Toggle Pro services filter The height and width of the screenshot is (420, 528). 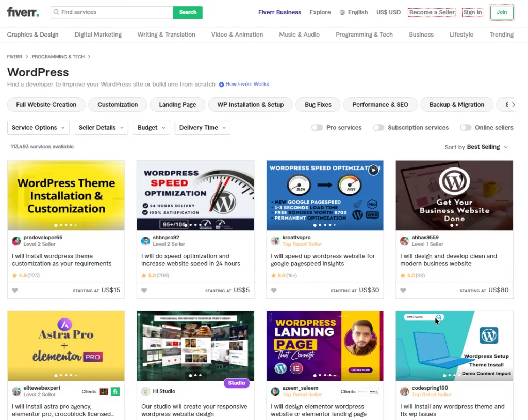click(x=317, y=128)
